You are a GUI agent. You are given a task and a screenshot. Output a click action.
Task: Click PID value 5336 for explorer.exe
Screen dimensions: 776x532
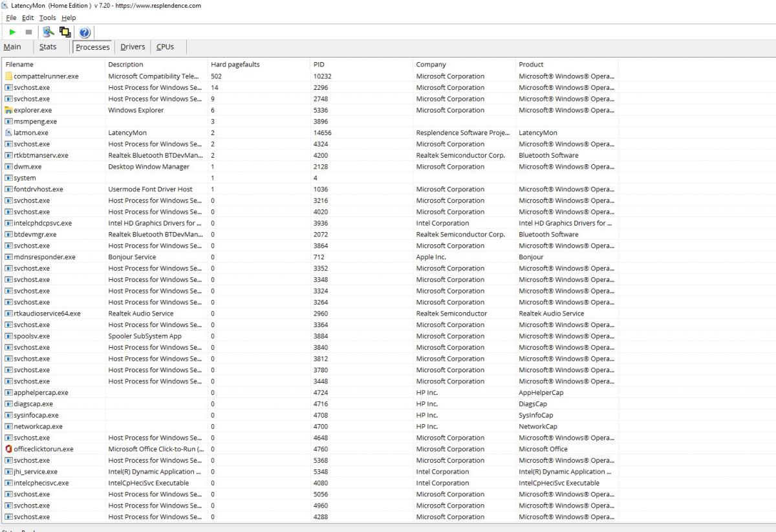pos(321,110)
